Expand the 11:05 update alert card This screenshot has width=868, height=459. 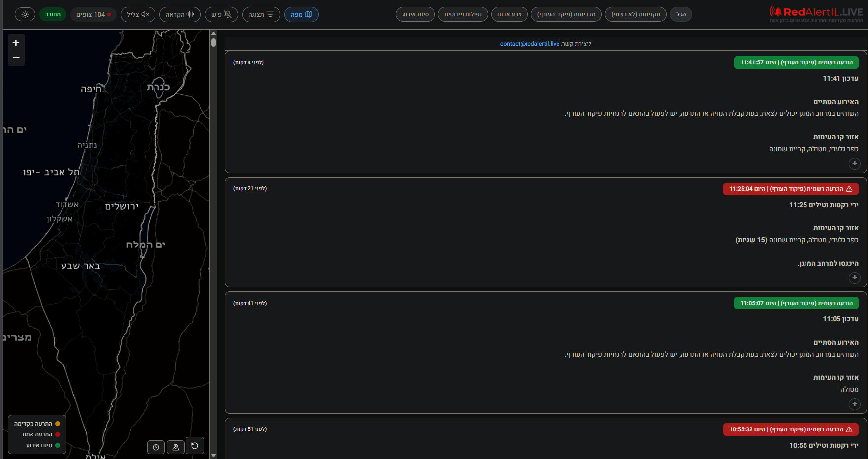854,404
